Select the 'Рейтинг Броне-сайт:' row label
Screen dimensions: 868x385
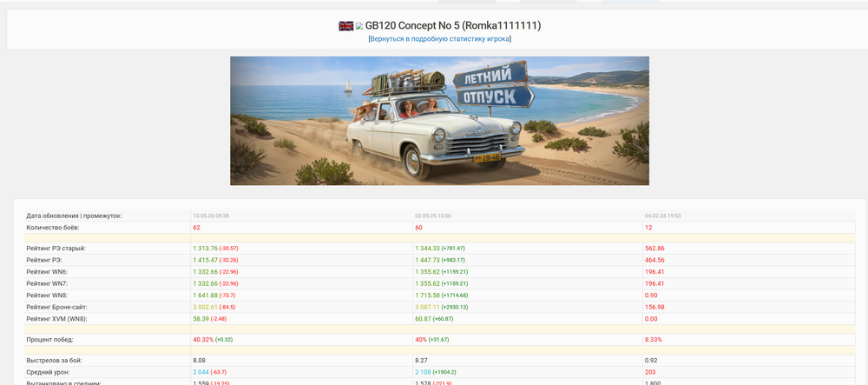click(57, 307)
